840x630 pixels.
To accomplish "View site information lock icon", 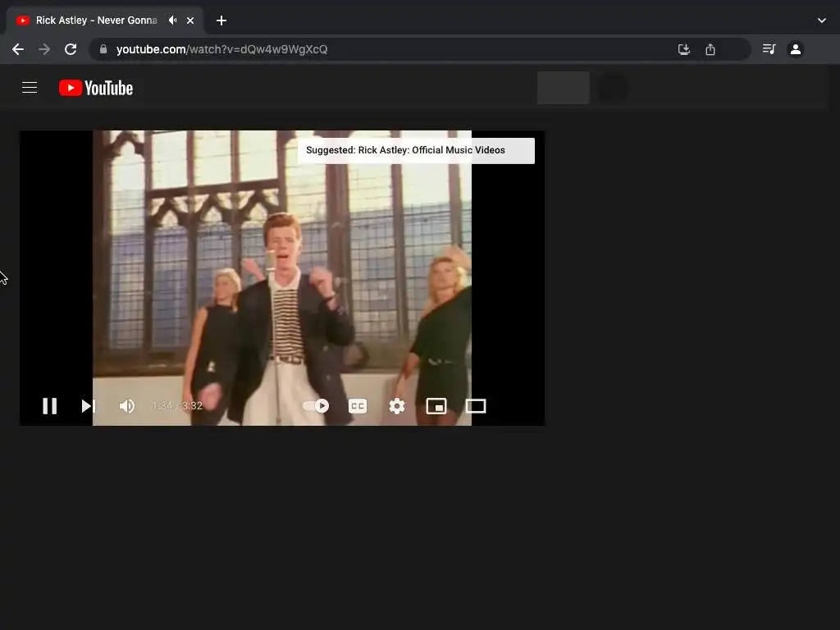I will coord(103,49).
